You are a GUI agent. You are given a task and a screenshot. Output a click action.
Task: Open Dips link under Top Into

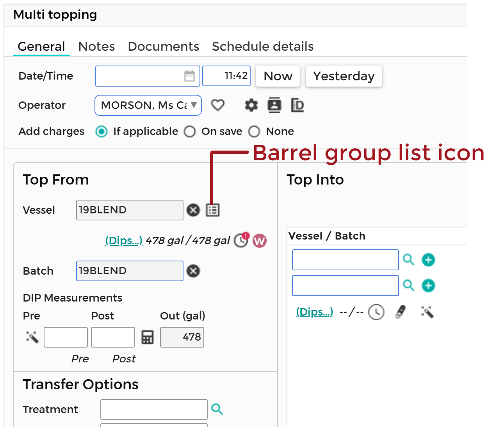pos(315,312)
